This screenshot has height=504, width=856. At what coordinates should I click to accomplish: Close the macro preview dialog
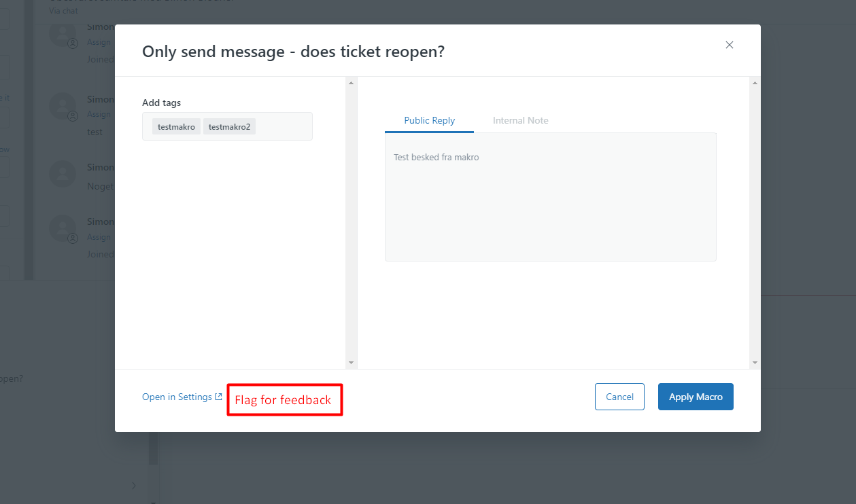click(x=730, y=45)
